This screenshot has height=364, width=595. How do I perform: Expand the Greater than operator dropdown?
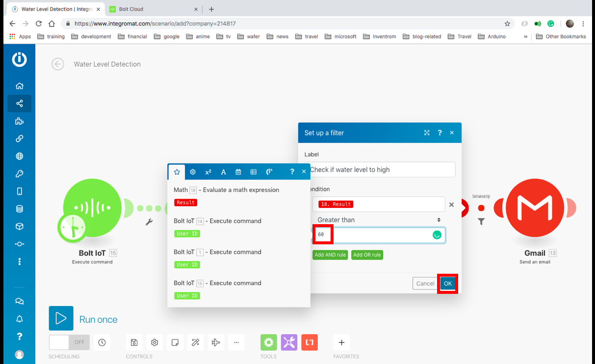[379, 220]
